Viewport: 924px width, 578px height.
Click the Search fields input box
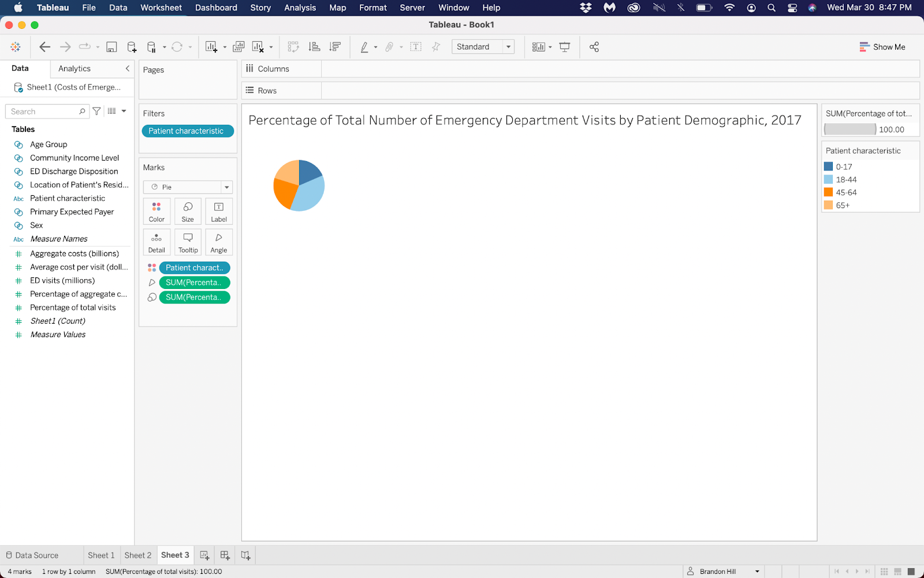47,111
